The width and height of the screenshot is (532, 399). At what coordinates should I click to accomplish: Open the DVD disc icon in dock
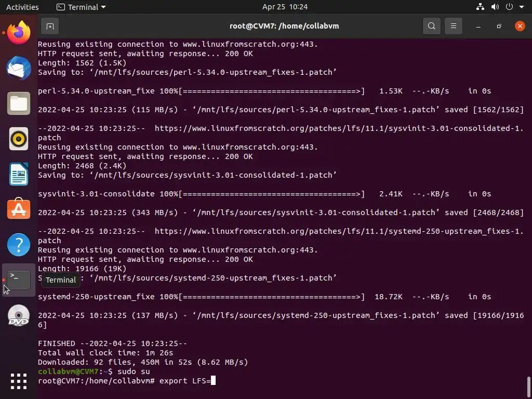(x=19, y=315)
